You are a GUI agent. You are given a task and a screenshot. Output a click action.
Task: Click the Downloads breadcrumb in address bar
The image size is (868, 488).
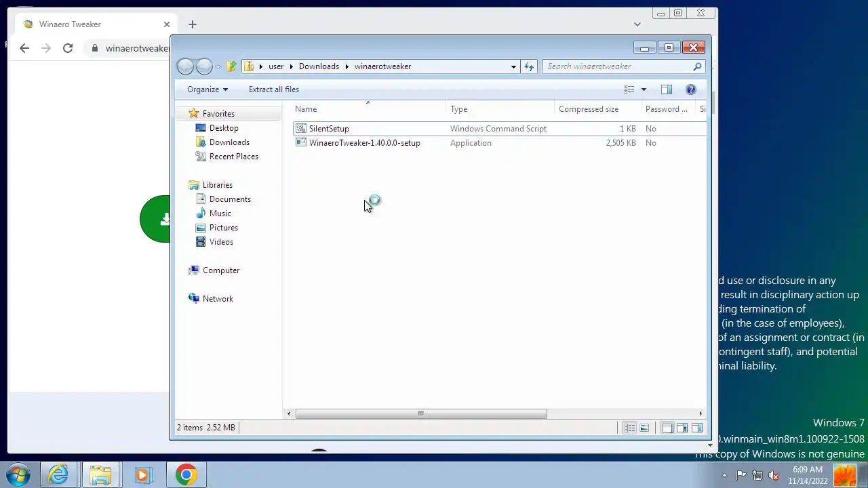(x=319, y=66)
